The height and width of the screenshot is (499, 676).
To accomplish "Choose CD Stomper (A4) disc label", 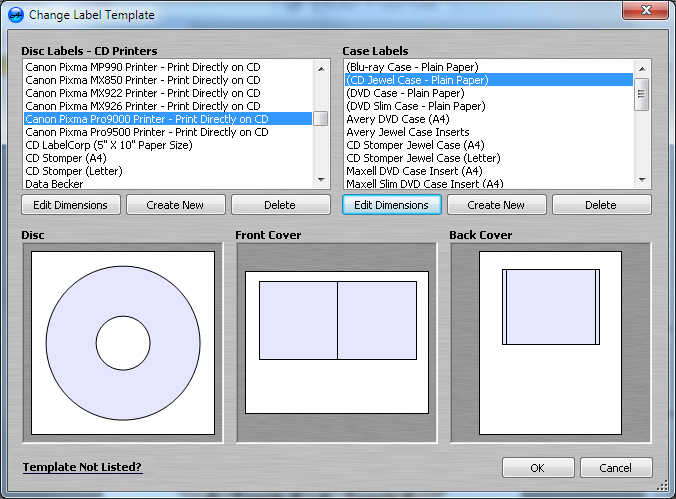I will pos(167,158).
